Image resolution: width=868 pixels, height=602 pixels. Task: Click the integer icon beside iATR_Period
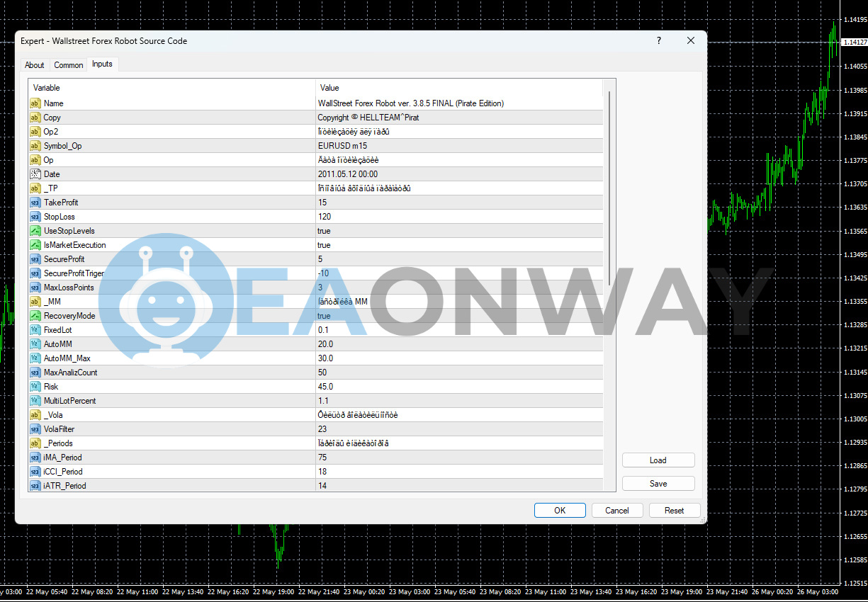tap(35, 486)
